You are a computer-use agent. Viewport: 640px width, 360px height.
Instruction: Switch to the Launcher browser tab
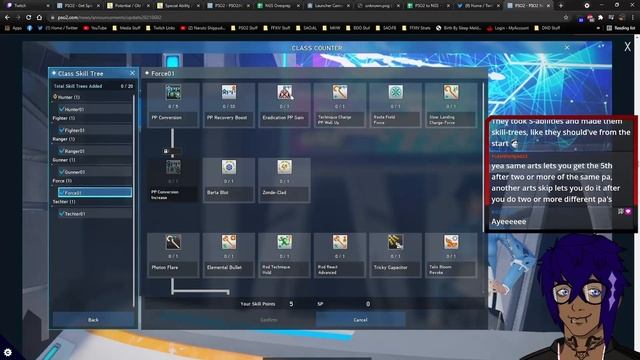coord(329,6)
